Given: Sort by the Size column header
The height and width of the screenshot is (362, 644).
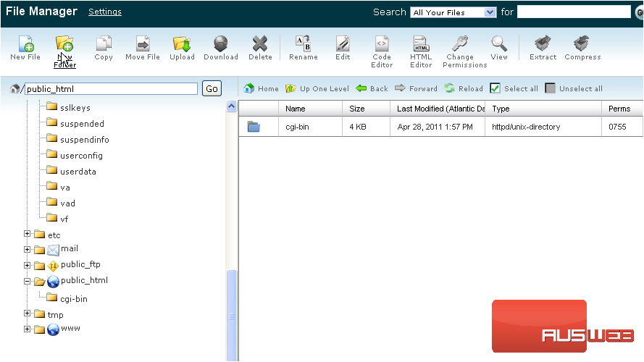Looking at the screenshot, I should (x=357, y=109).
